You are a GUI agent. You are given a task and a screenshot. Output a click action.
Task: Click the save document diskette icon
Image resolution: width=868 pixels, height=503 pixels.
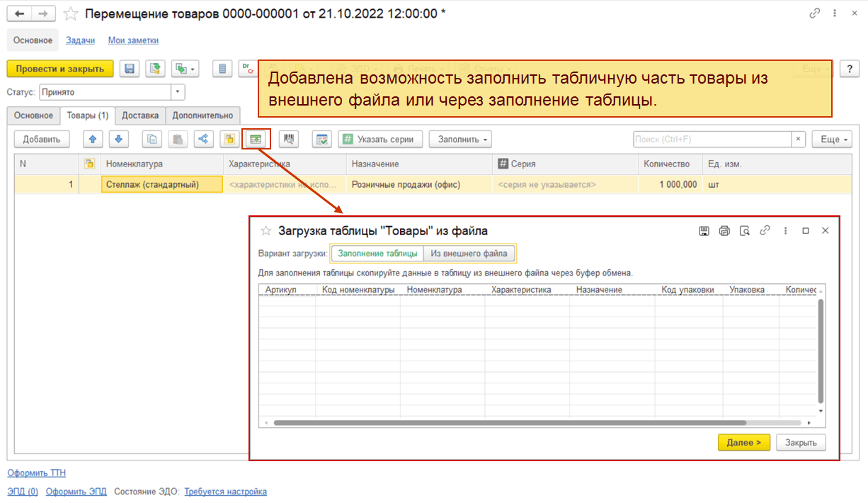pyautogui.click(x=130, y=69)
